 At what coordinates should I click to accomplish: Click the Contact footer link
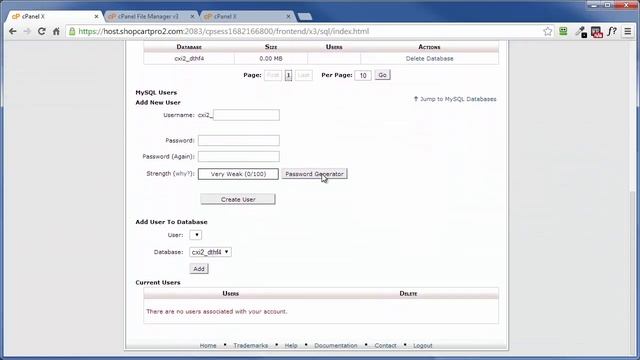[x=385, y=345]
